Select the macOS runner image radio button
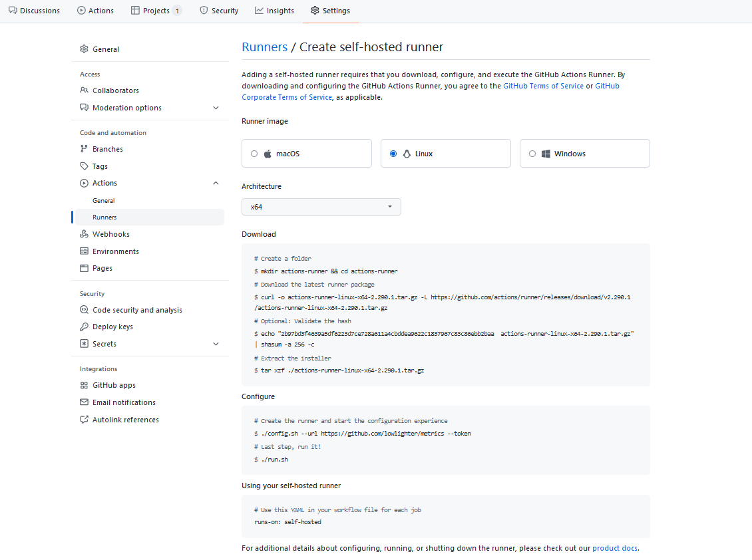Screen dimensions: 752x560 tap(254, 153)
